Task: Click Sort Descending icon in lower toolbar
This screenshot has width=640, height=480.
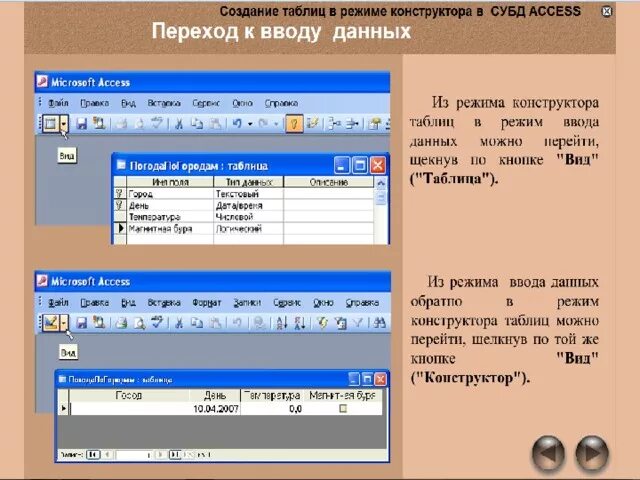Action: click(x=300, y=323)
